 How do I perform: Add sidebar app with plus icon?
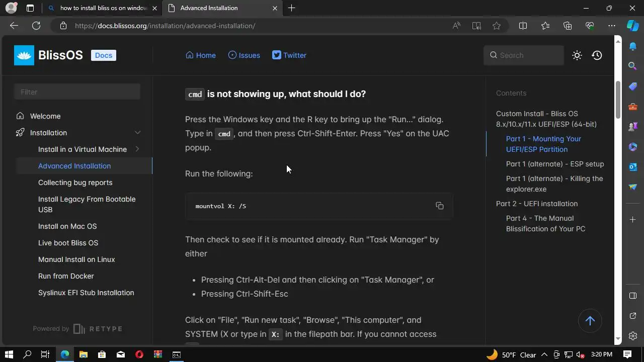[x=633, y=219]
